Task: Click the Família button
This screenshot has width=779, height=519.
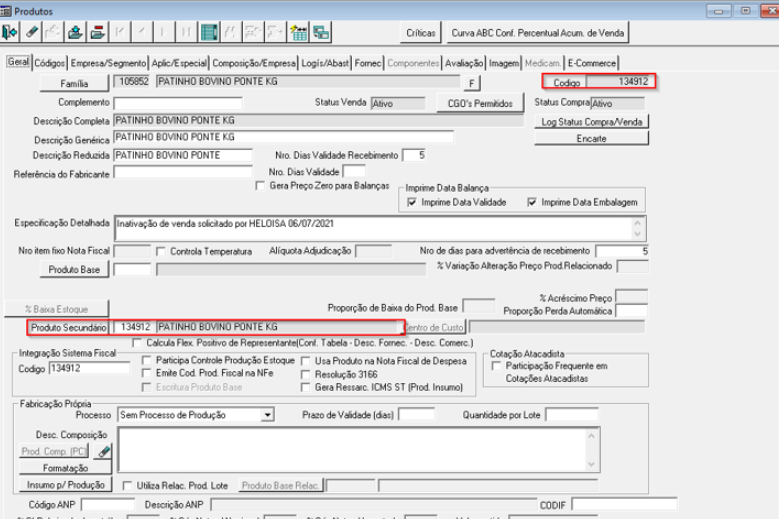Action: click(x=74, y=83)
